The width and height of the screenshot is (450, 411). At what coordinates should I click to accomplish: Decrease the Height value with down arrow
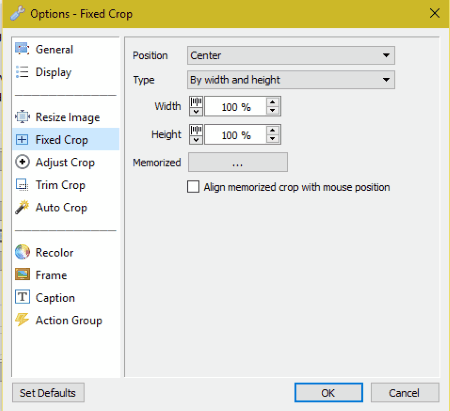[273, 139]
